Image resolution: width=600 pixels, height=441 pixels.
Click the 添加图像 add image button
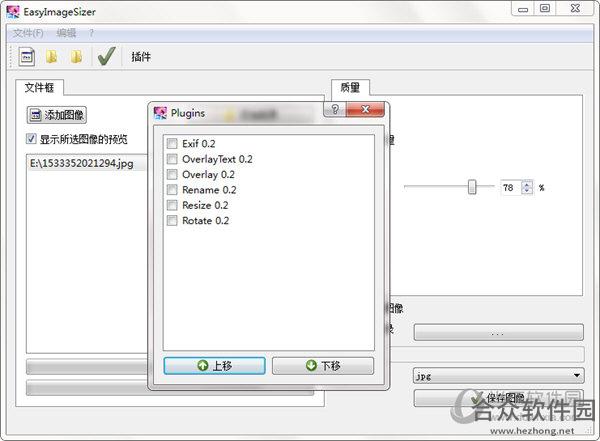coord(57,115)
